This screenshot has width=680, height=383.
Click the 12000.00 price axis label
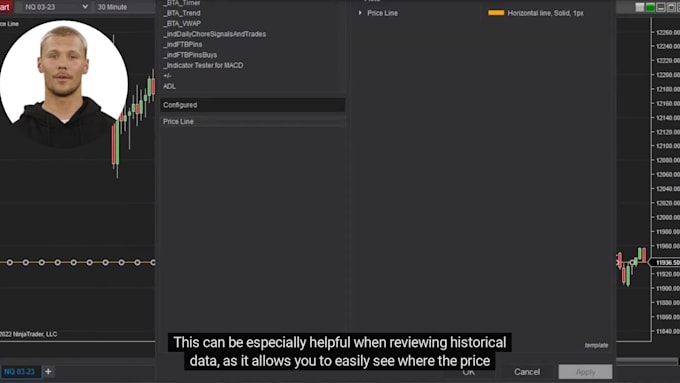click(x=667, y=217)
